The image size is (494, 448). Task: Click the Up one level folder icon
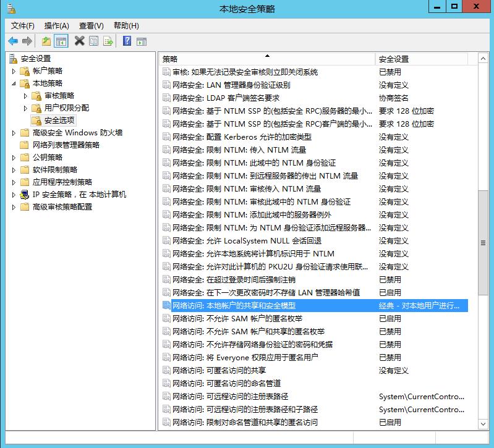pos(46,41)
